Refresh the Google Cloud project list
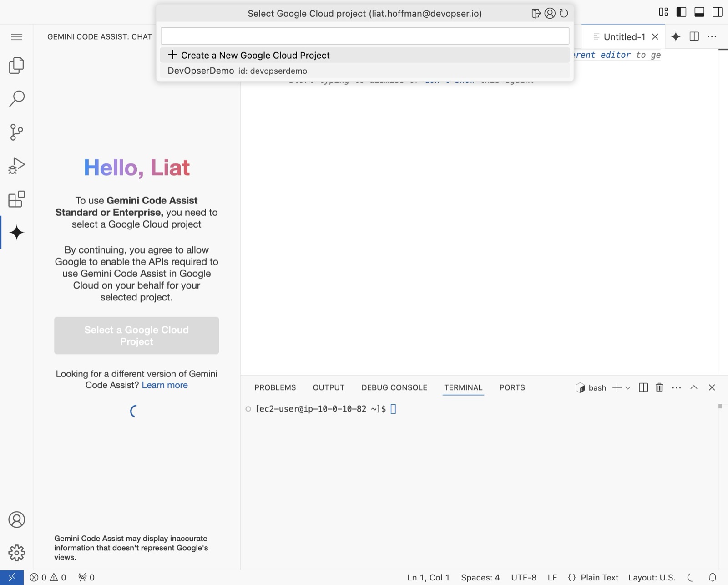This screenshot has height=585, width=728. tap(564, 14)
